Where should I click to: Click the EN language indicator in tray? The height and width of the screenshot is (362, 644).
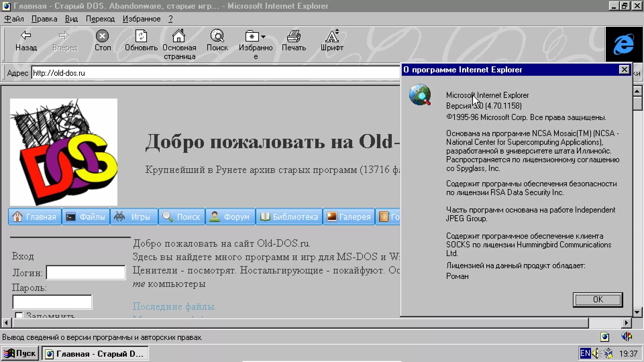[x=585, y=353]
